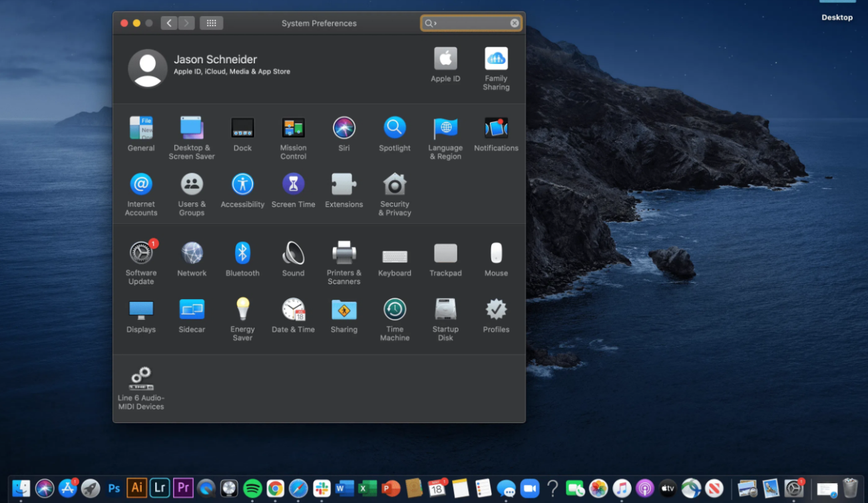The width and height of the screenshot is (868, 503).
Task: Click the back navigation arrow
Action: coord(169,23)
